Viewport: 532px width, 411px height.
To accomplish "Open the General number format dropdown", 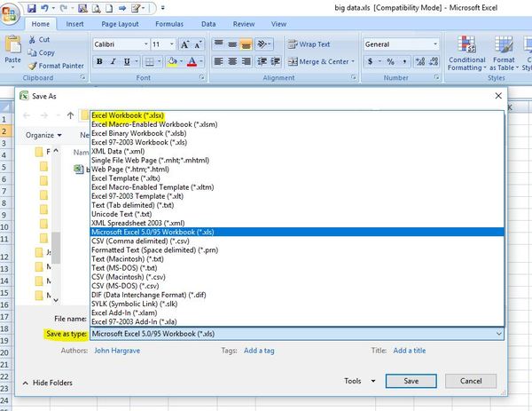I will tap(435, 44).
